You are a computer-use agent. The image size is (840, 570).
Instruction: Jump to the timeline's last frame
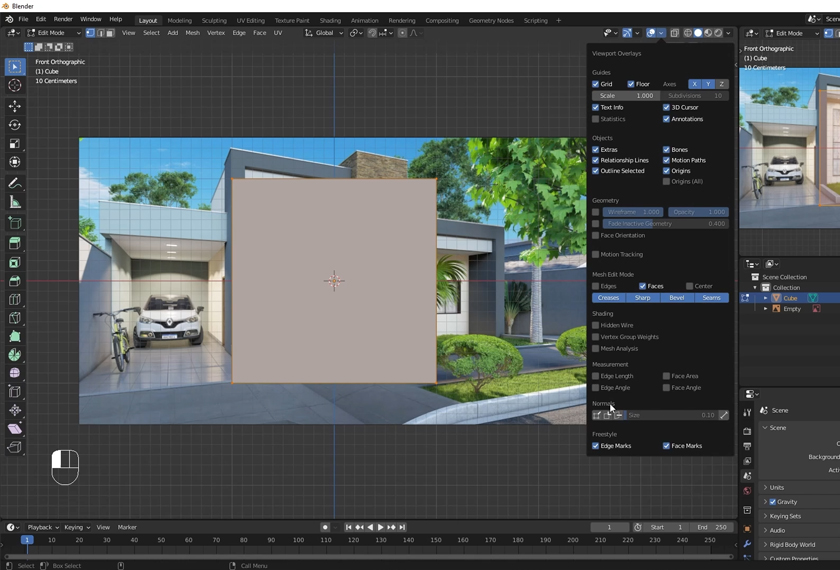click(x=402, y=527)
